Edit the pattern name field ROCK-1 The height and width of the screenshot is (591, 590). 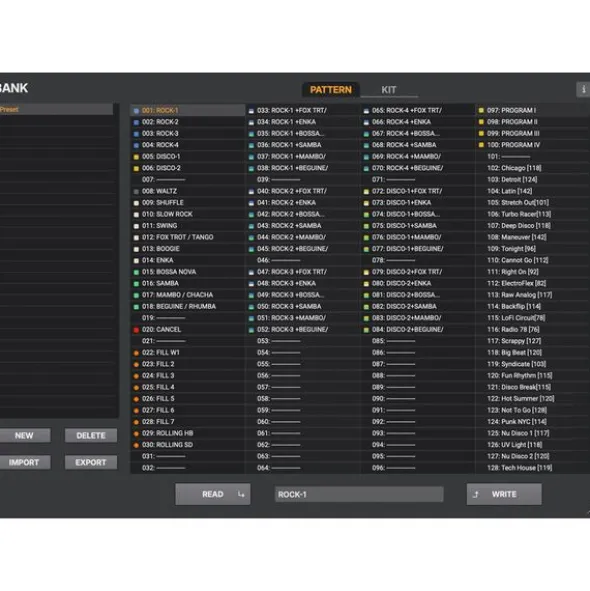359,494
